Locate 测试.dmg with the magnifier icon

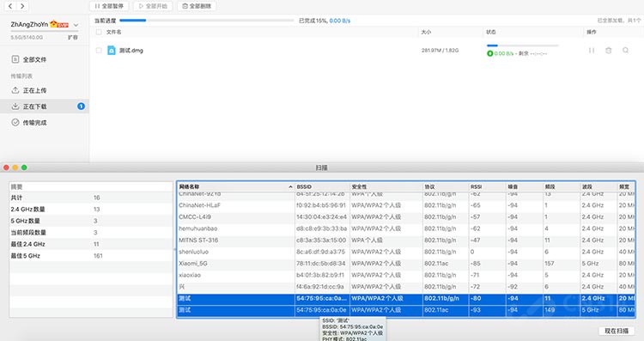pyautogui.click(x=625, y=50)
